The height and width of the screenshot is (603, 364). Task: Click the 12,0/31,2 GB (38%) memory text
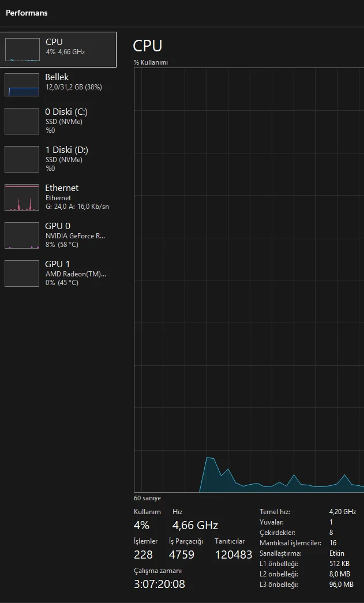(74, 87)
